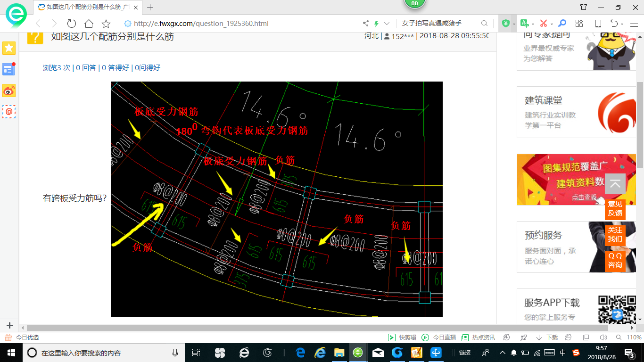Viewport: 644px width, 362px height.
Task: Click the Cortana search box
Action: [104, 353]
